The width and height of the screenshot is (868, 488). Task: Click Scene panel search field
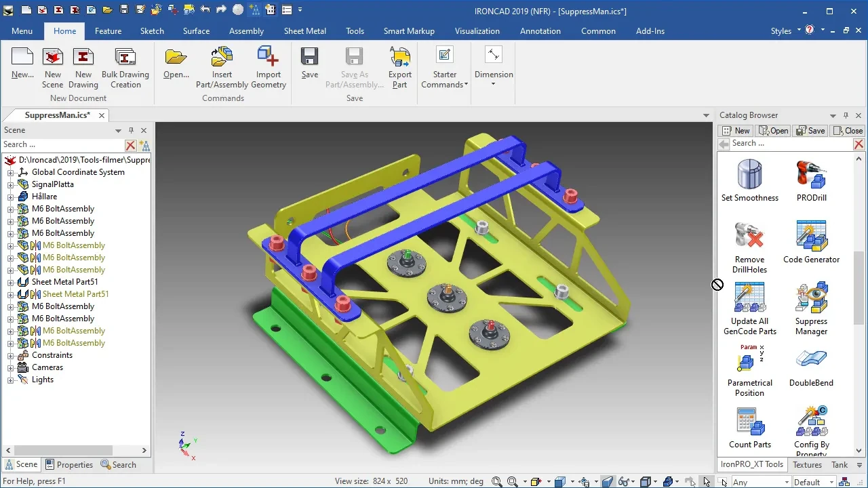click(63, 144)
